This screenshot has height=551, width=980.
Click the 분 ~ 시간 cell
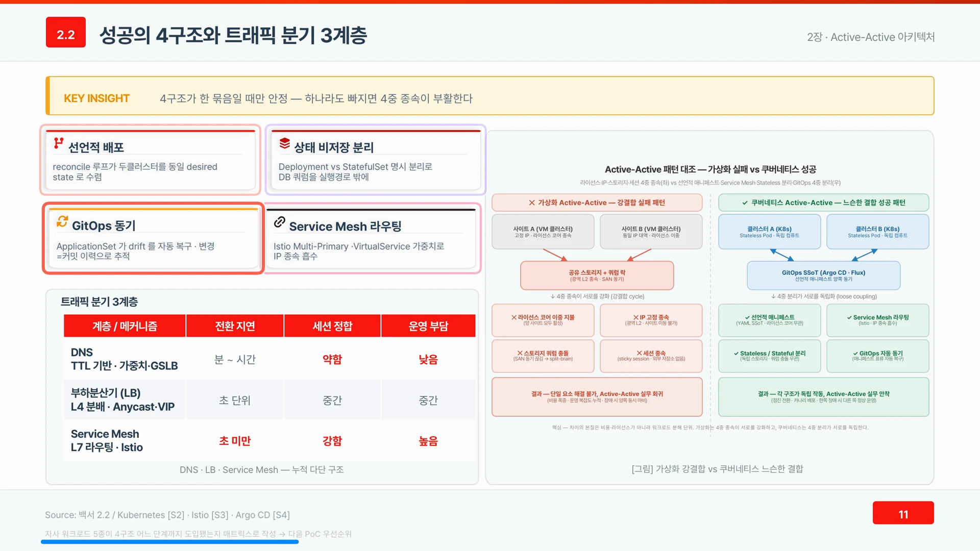pos(235,359)
